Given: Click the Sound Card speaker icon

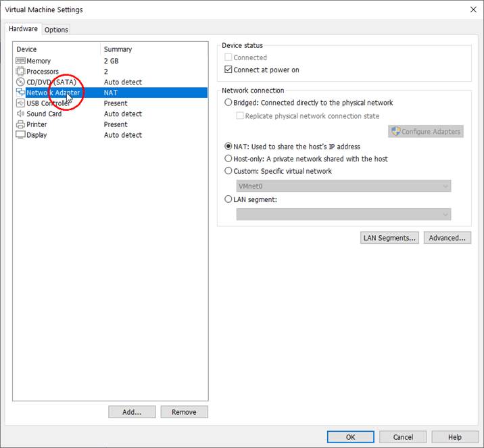Looking at the screenshot, I should (20, 114).
